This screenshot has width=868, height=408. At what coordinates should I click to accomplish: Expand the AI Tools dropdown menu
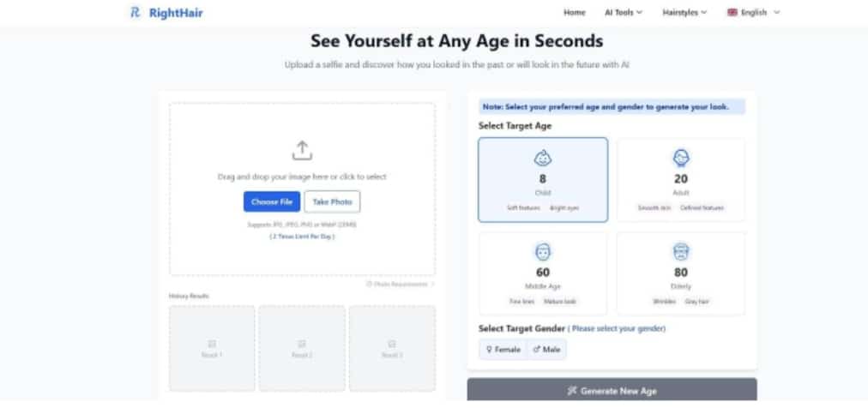[x=624, y=13]
